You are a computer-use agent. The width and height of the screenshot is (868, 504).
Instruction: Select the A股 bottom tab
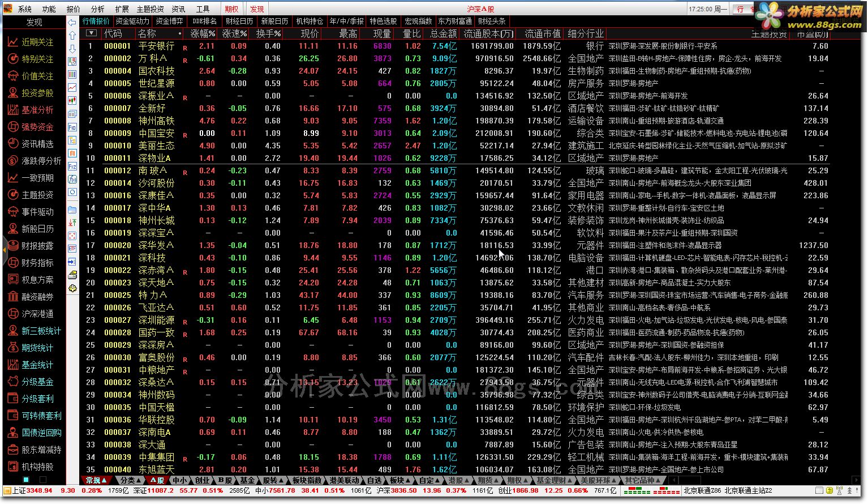click(157, 480)
